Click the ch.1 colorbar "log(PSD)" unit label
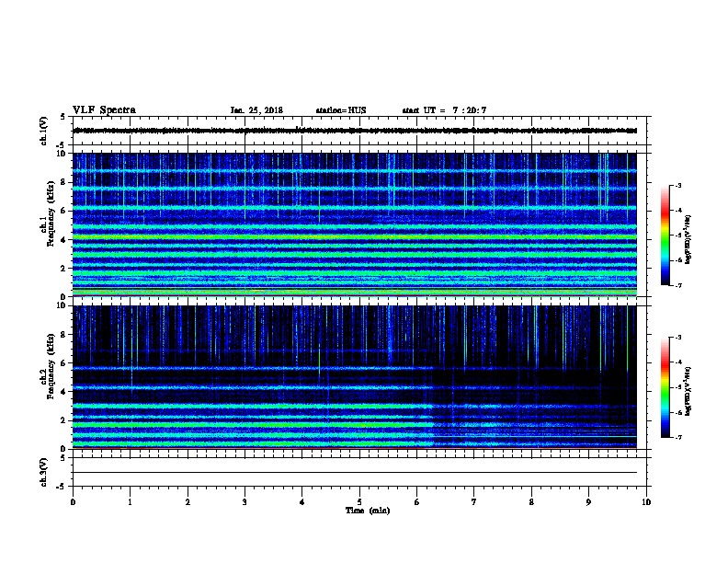This screenshot has height=563, width=728. pyautogui.click(x=688, y=239)
